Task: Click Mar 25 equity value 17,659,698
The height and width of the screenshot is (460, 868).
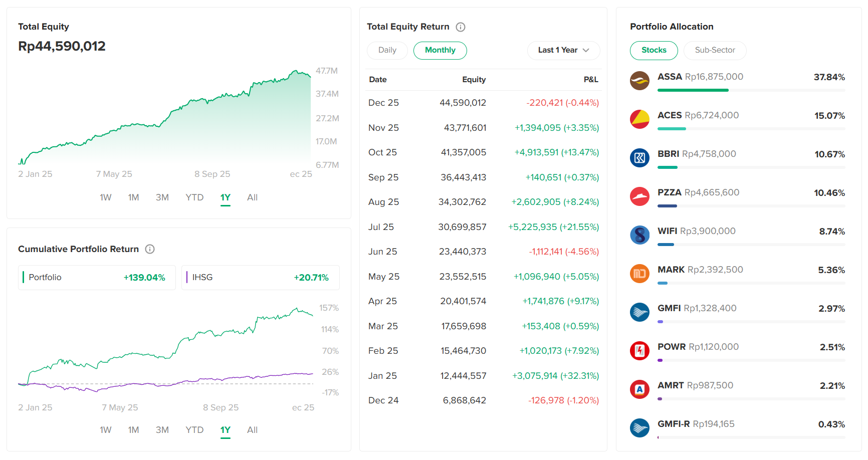Action: 464,326
